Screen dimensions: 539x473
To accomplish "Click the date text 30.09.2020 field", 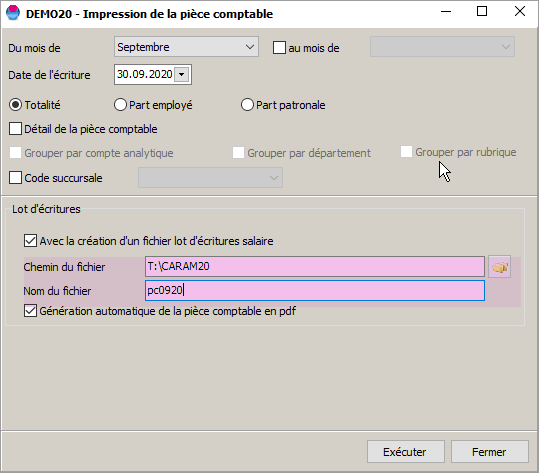I will click(x=144, y=74).
